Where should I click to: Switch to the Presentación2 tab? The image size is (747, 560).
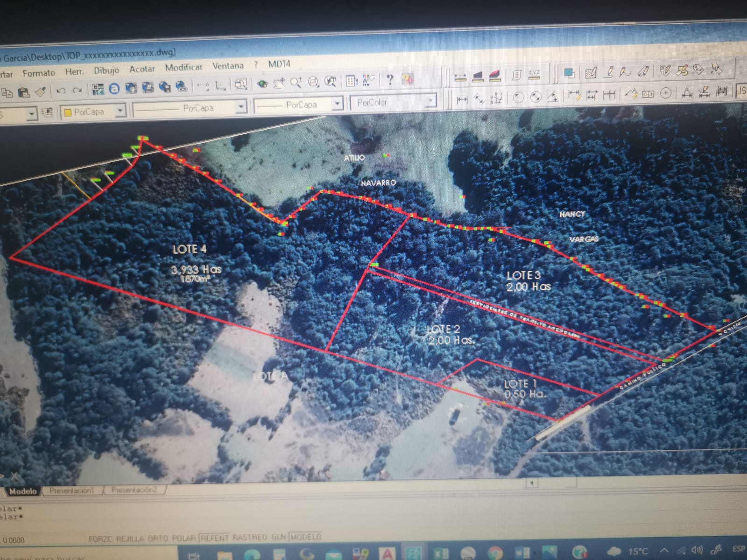tap(134, 490)
